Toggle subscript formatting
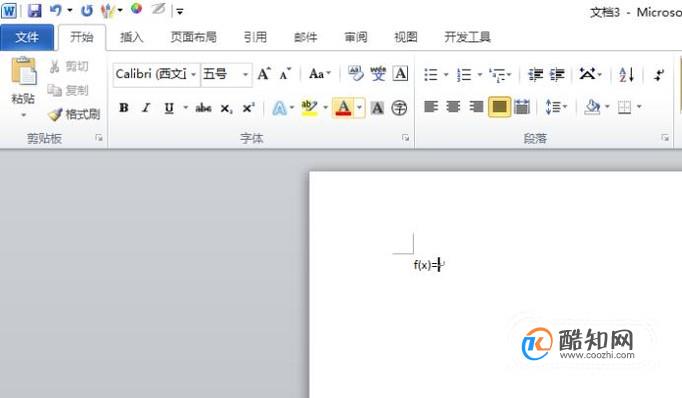 coord(226,108)
